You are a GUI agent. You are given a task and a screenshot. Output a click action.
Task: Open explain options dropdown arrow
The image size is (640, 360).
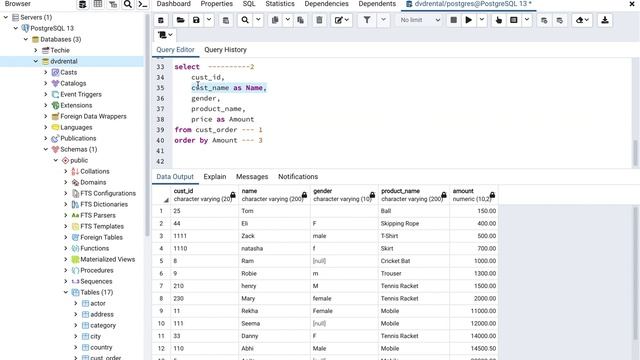pyautogui.click(x=527, y=20)
